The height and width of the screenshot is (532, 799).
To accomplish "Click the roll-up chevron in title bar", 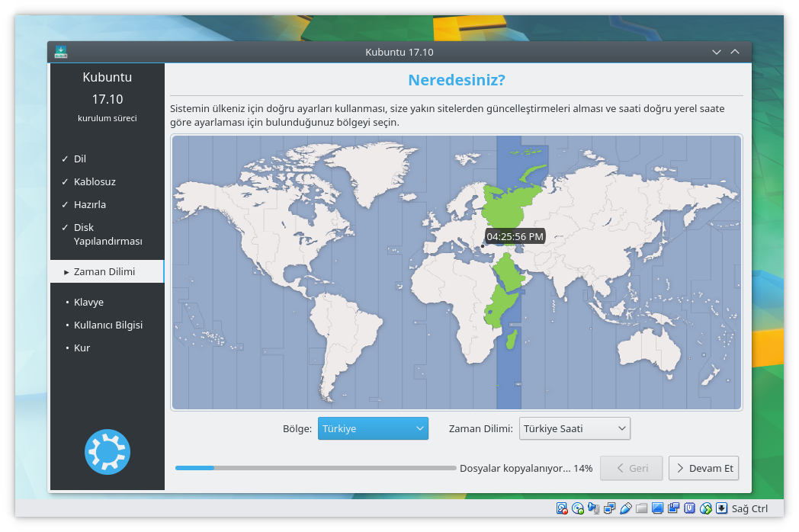I will pos(735,52).
